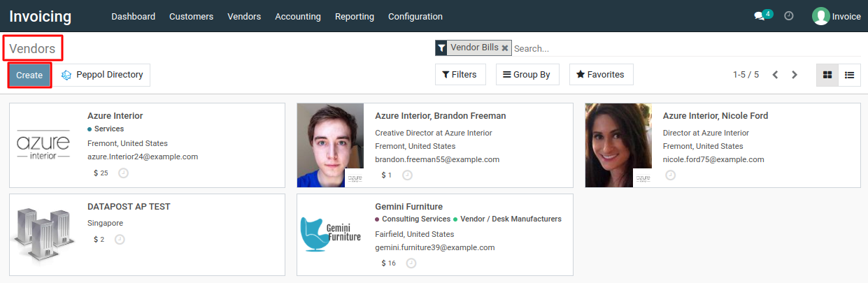Go to next page arrow

795,75
